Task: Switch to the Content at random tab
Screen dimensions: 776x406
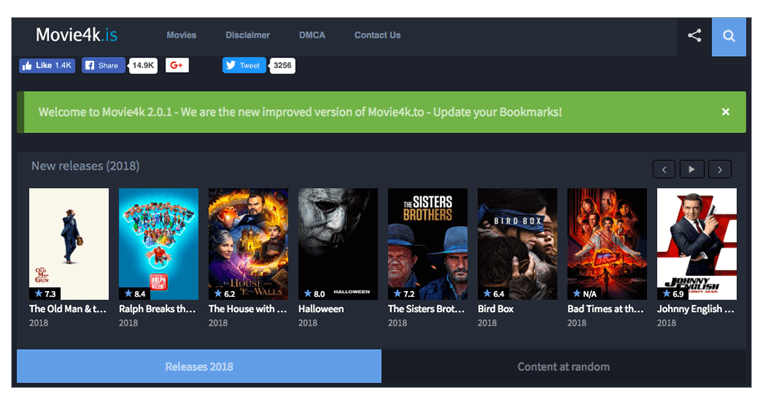Action: 564,366
